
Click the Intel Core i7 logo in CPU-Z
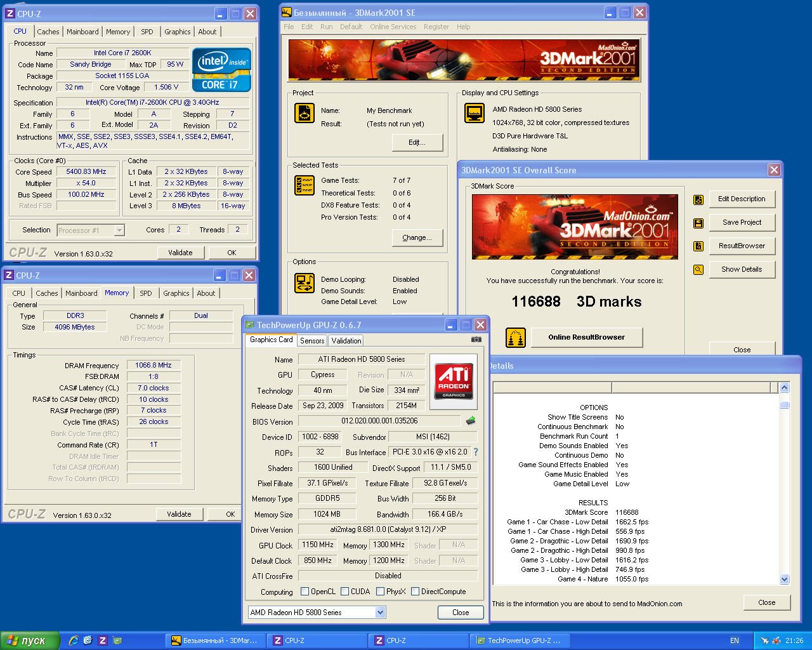click(221, 70)
